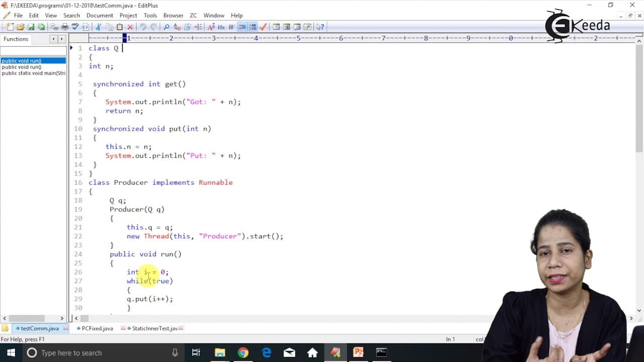The height and width of the screenshot is (362, 644).
Task: Click the editor scrollbar down arrow
Action: [639, 310]
